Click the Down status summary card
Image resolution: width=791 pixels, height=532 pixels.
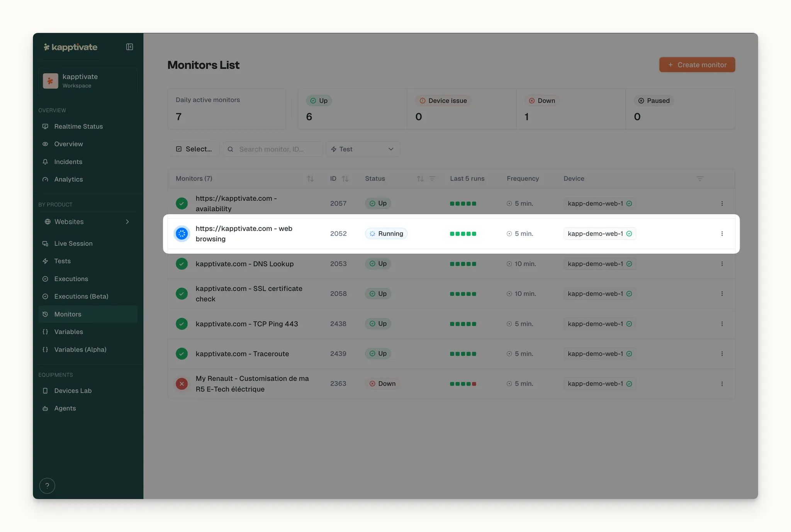pos(571,109)
